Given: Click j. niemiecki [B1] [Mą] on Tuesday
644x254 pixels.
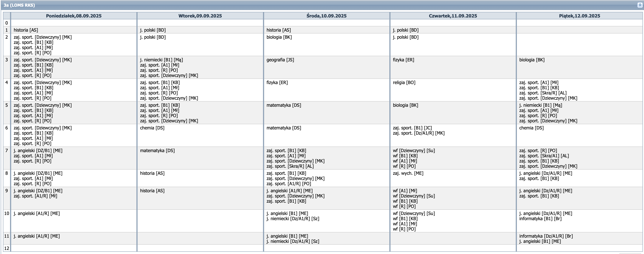Looking at the screenshot, I should coord(161,60).
